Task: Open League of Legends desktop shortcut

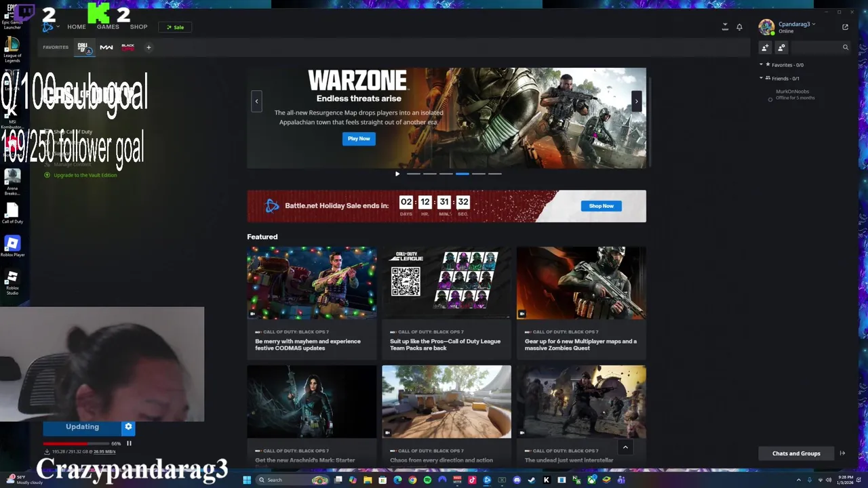Action: click(12, 49)
